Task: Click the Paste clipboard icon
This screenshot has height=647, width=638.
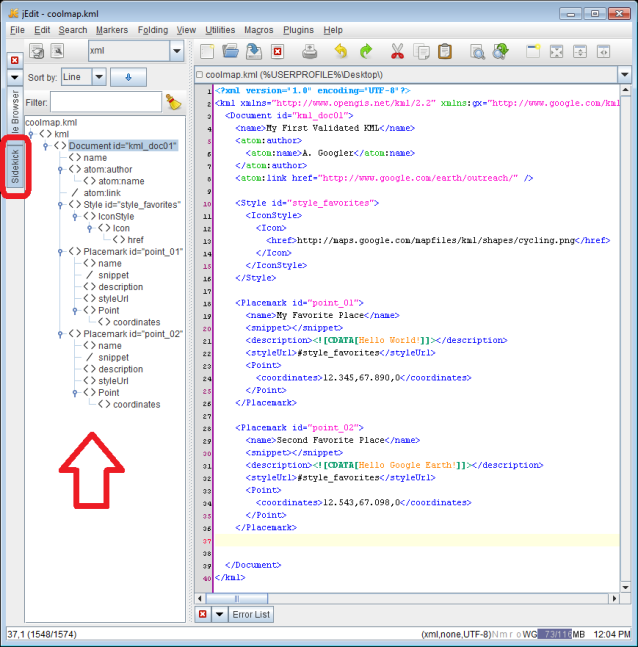Action: click(445, 51)
